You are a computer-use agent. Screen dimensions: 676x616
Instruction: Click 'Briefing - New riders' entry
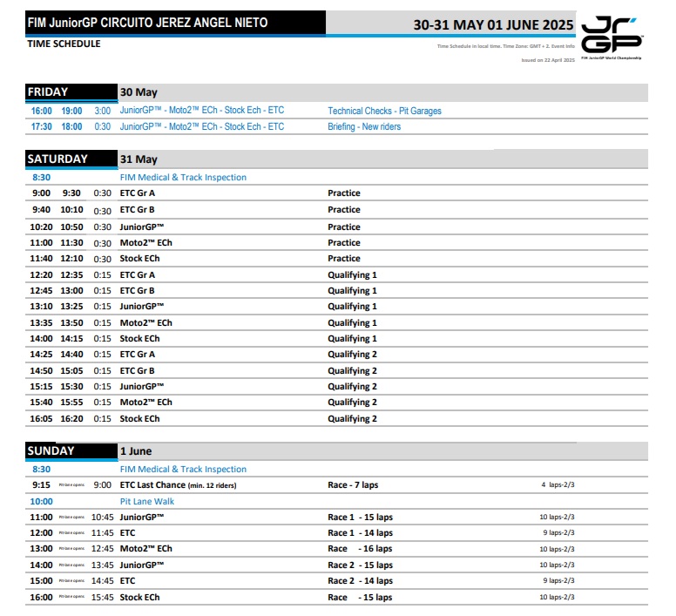coord(364,126)
